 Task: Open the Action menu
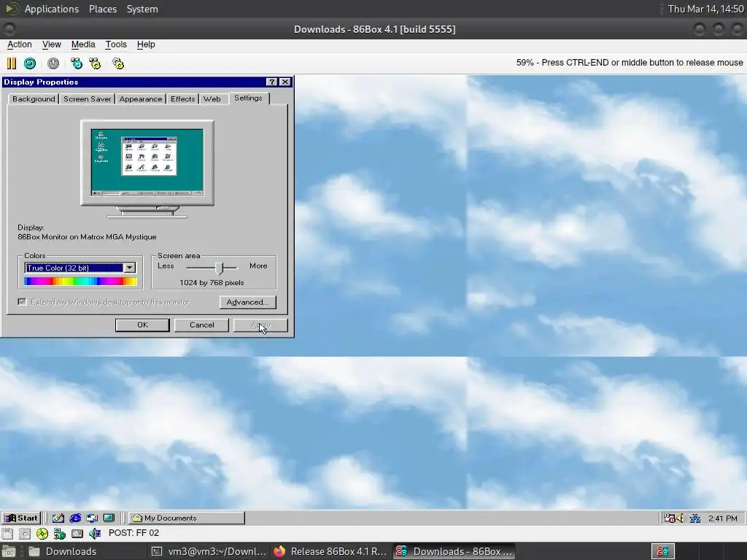(20, 44)
